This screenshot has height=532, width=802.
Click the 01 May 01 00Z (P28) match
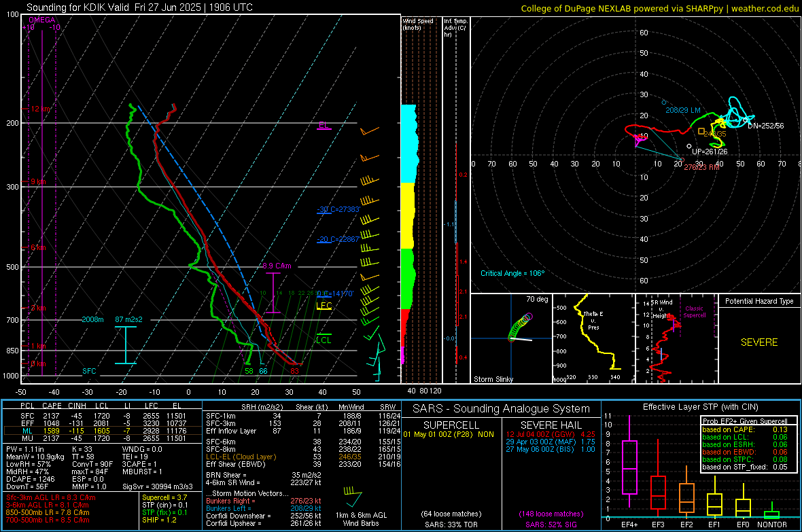click(449, 434)
